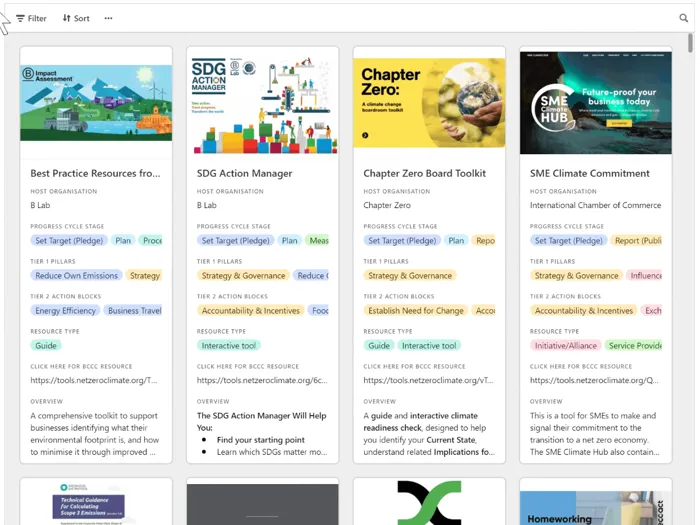
Task: Click the Plan tag on Best Practice card
Action: click(123, 241)
